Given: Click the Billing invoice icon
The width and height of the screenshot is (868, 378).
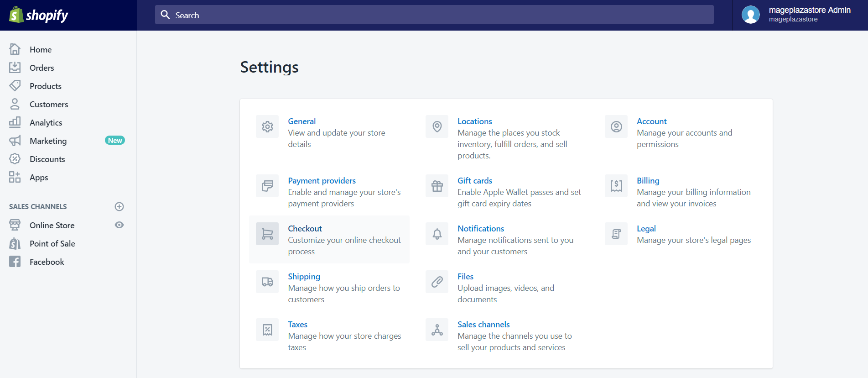Looking at the screenshot, I should click(x=616, y=186).
